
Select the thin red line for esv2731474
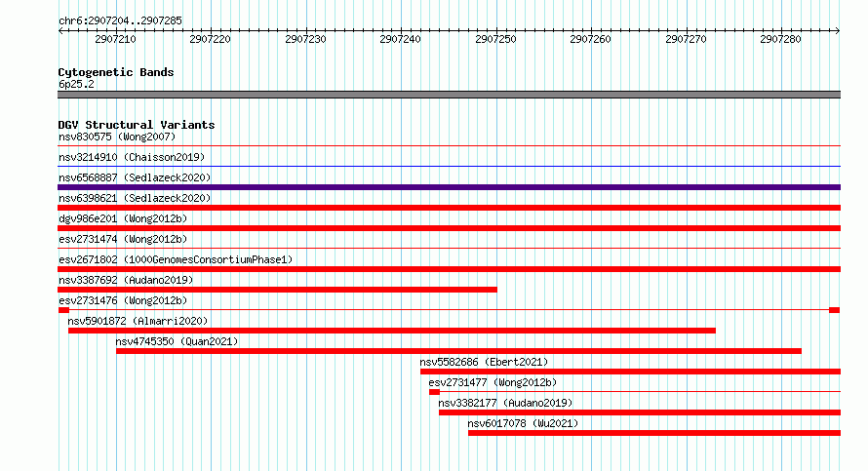pos(449,248)
